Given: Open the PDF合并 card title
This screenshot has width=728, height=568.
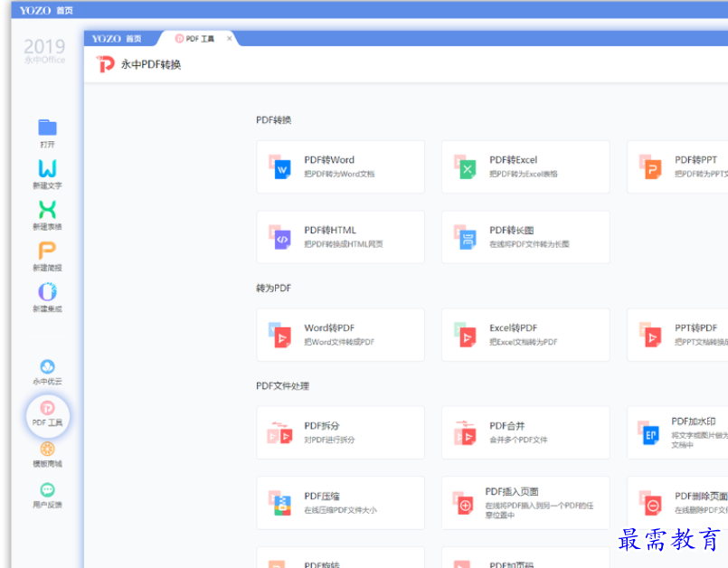Looking at the screenshot, I should pyautogui.click(x=507, y=426).
